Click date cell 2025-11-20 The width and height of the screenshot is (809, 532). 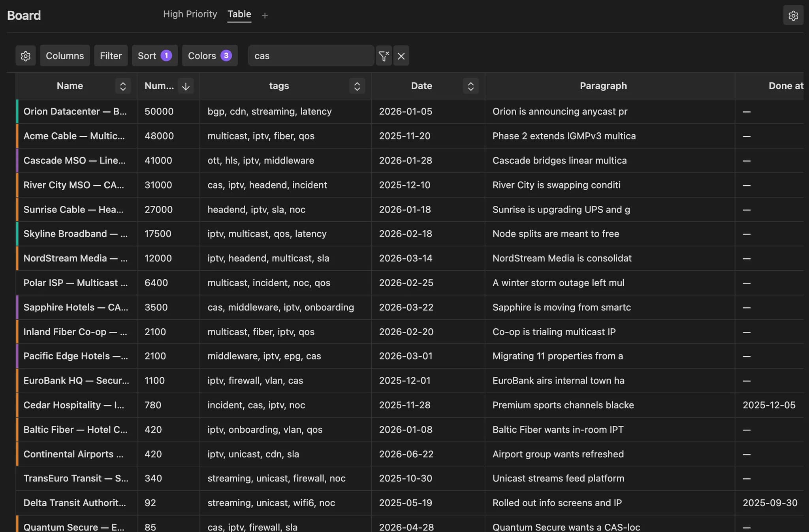(404, 136)
